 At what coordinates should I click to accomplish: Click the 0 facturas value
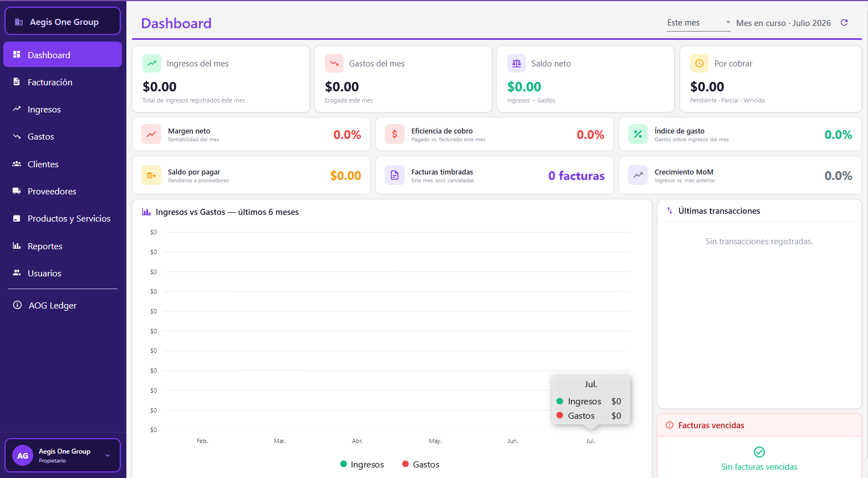tap(576, 176)
